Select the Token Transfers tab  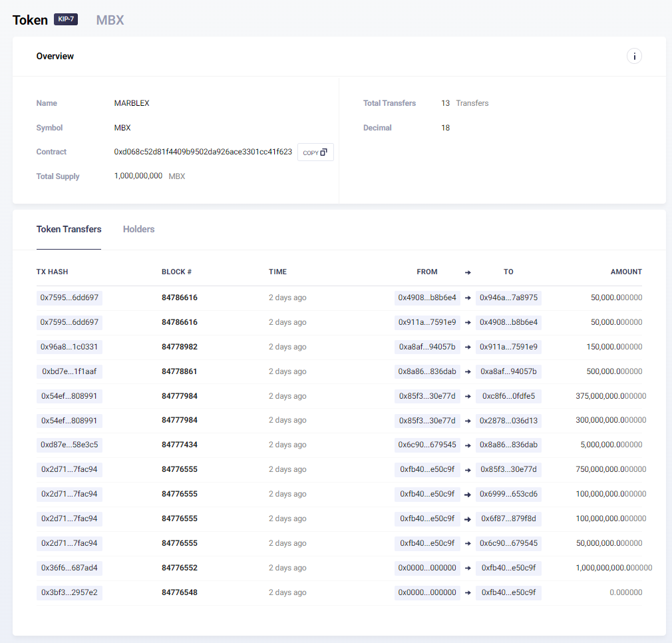tap(69, 230)
